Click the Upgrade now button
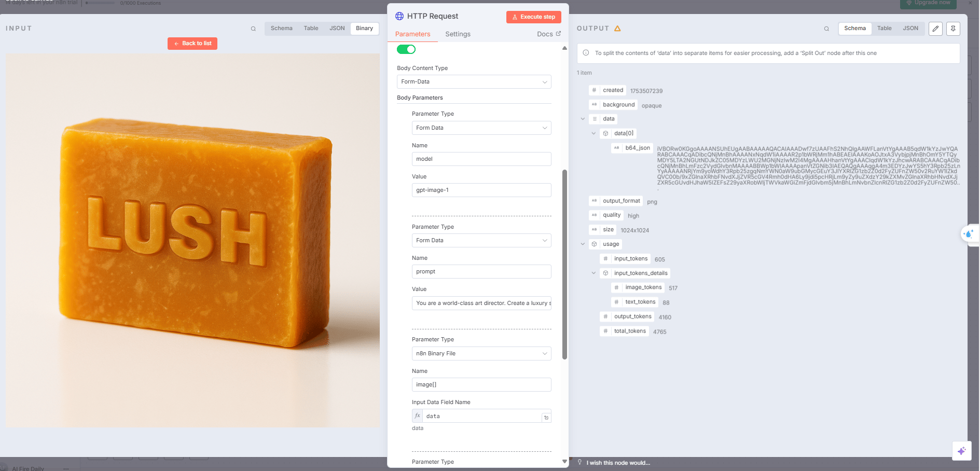 click(928, 3)
